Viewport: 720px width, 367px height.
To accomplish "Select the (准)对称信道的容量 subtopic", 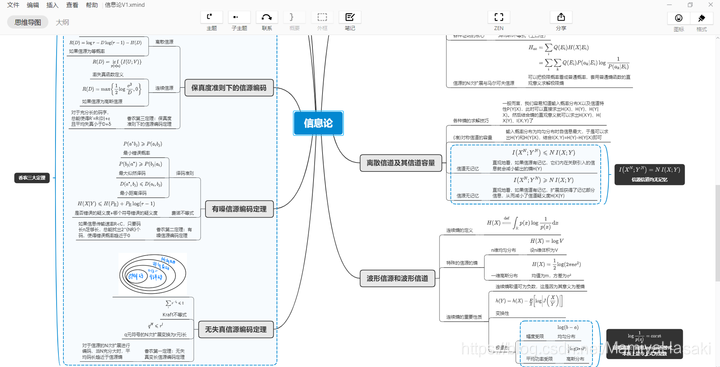I will (472, 137).
